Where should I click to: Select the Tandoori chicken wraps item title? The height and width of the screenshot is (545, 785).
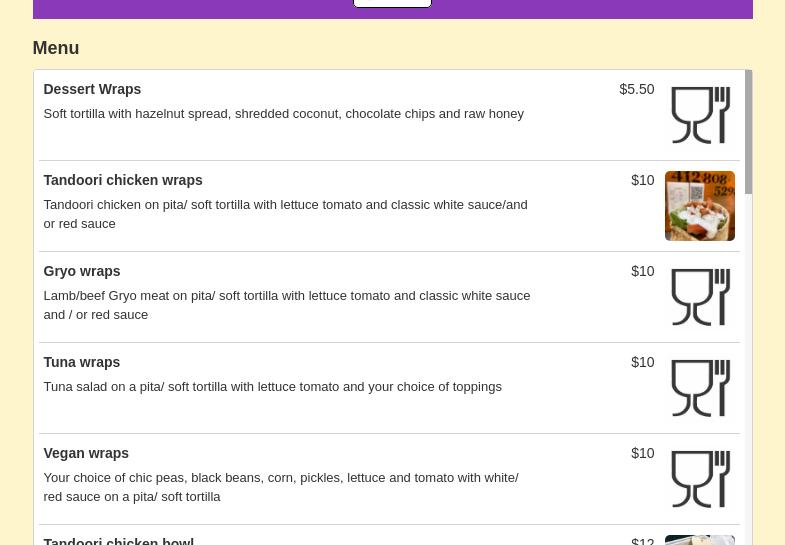[x=122, y=180]
